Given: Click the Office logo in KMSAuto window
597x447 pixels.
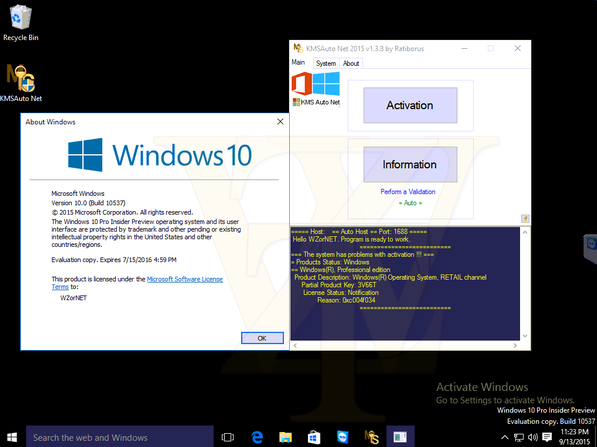Looking at the screenshot, I should (302, 84).
